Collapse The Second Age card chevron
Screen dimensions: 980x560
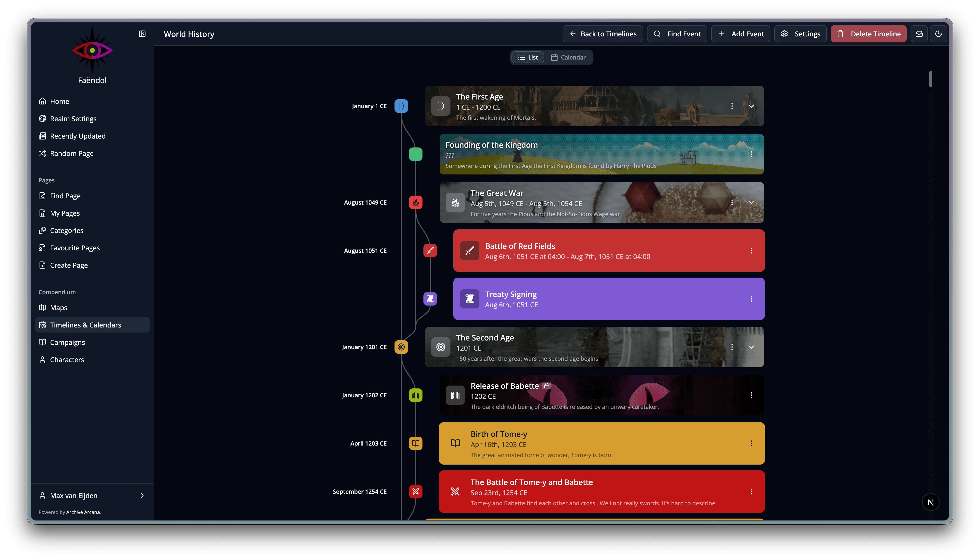pos(751,347)
